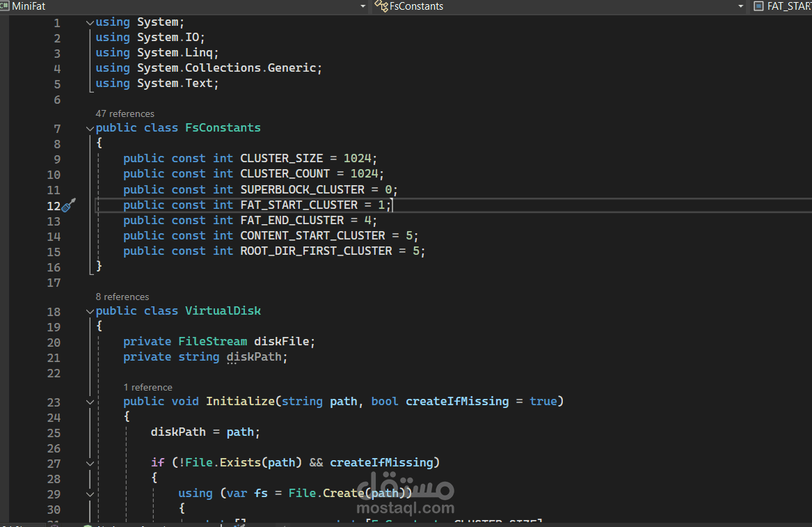Screen dimensions: 812x527
Task: Click the FsConstants class name on line 7
Action: pos(223,127)
